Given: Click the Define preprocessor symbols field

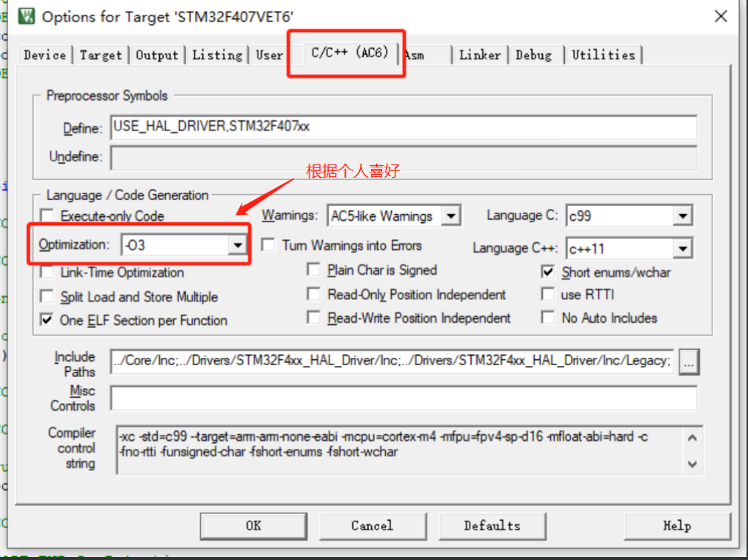Looking at the screenshot, I should tap(404, 127).
